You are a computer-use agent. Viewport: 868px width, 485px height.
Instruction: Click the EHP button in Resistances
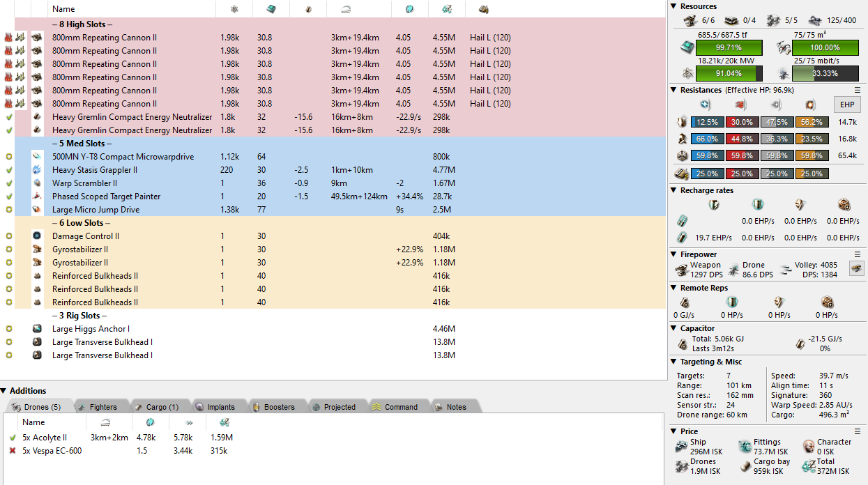pos(847,105)
